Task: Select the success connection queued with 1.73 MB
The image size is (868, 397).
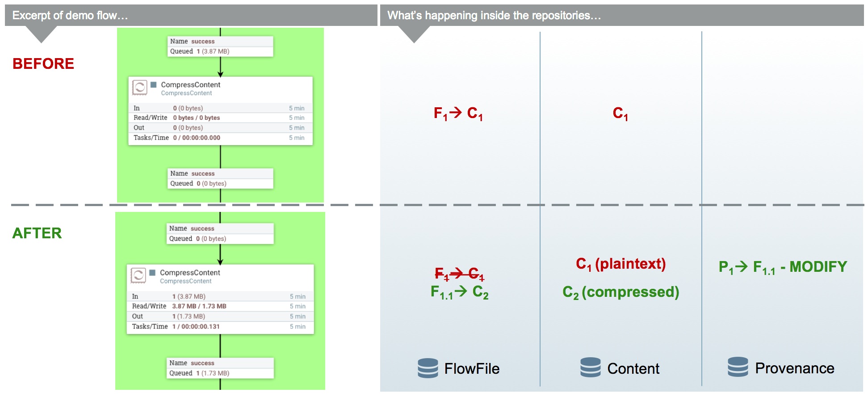Action: click(x=220, y=368)
